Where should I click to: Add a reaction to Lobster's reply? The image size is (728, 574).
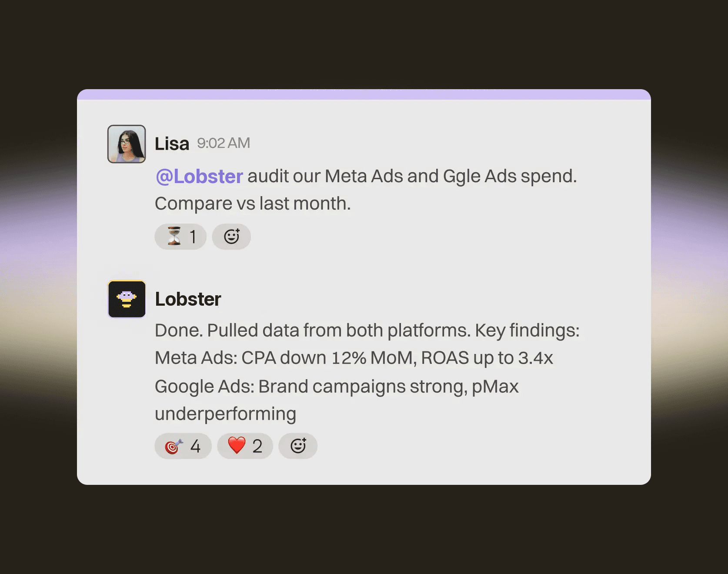[298, 446]
